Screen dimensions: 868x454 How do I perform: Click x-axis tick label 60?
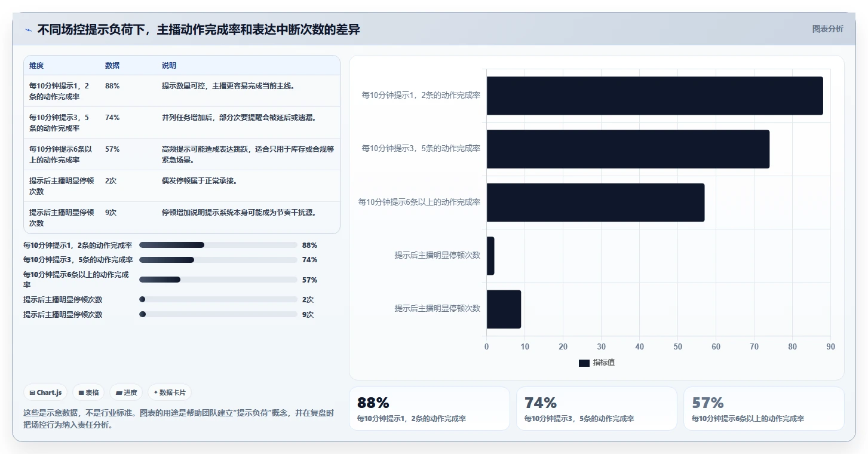(x=716, y=346)
